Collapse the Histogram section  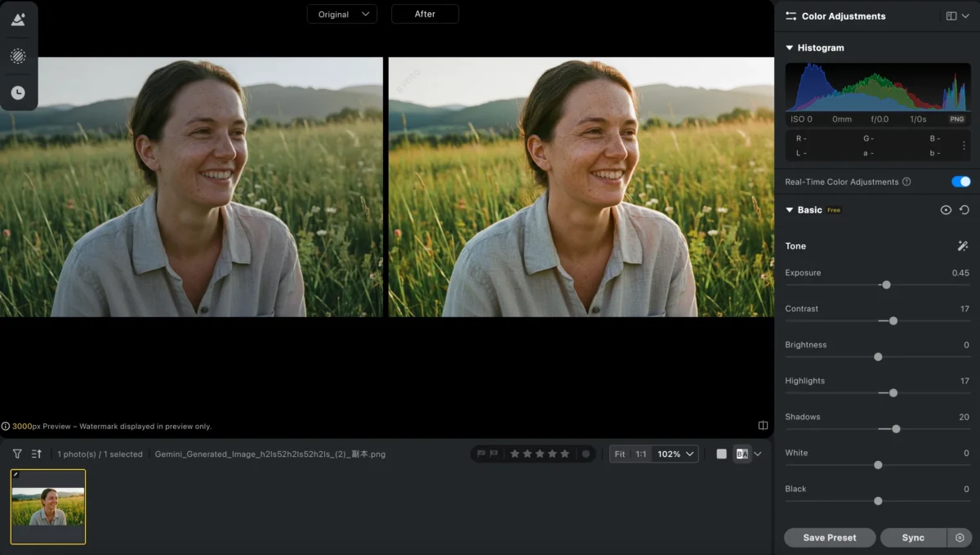(x=790, y=48)
